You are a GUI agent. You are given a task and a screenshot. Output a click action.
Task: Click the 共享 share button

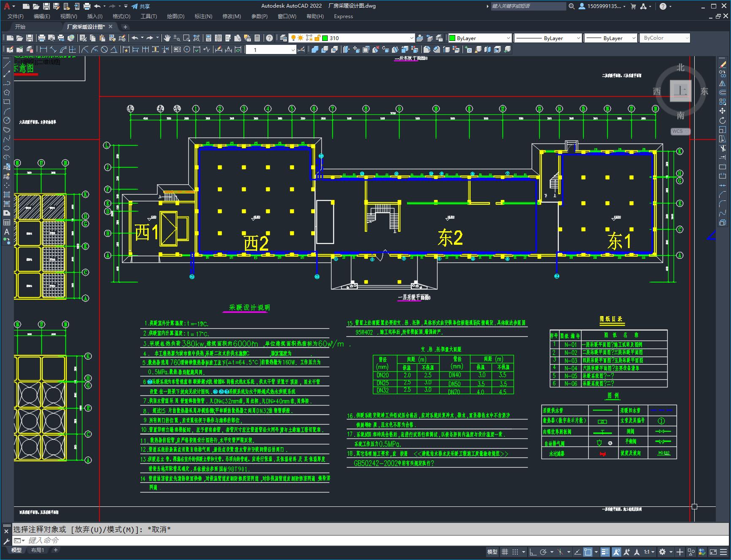click(x=141, y=6)
